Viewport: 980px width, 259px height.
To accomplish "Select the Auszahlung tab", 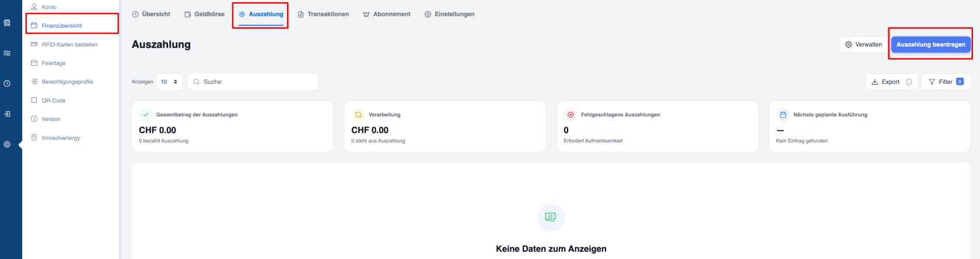I will [261, 14].
